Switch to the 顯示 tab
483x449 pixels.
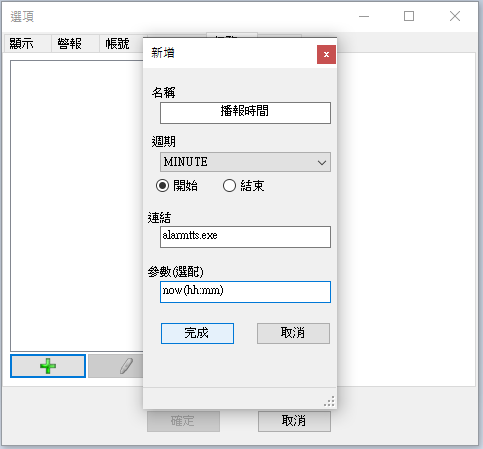coord(22,43)
